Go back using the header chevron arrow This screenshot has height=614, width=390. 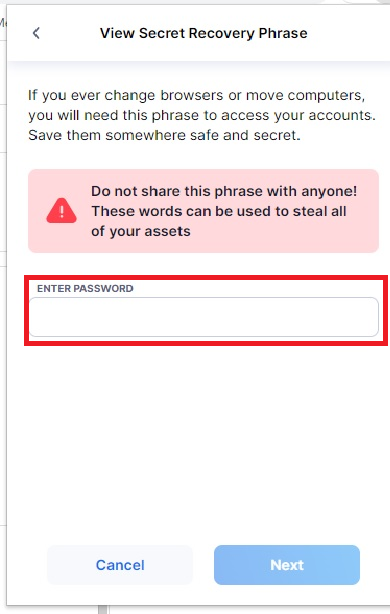36,33
